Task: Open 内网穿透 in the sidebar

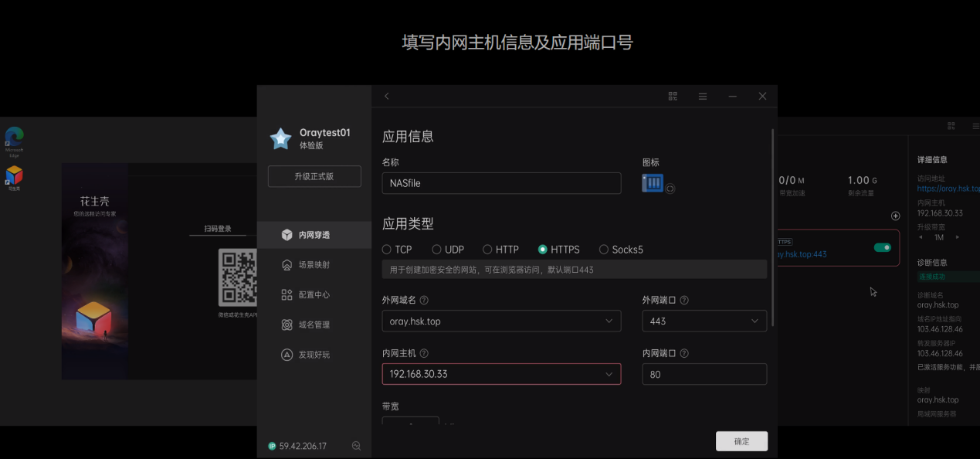Action: point(314,235)
